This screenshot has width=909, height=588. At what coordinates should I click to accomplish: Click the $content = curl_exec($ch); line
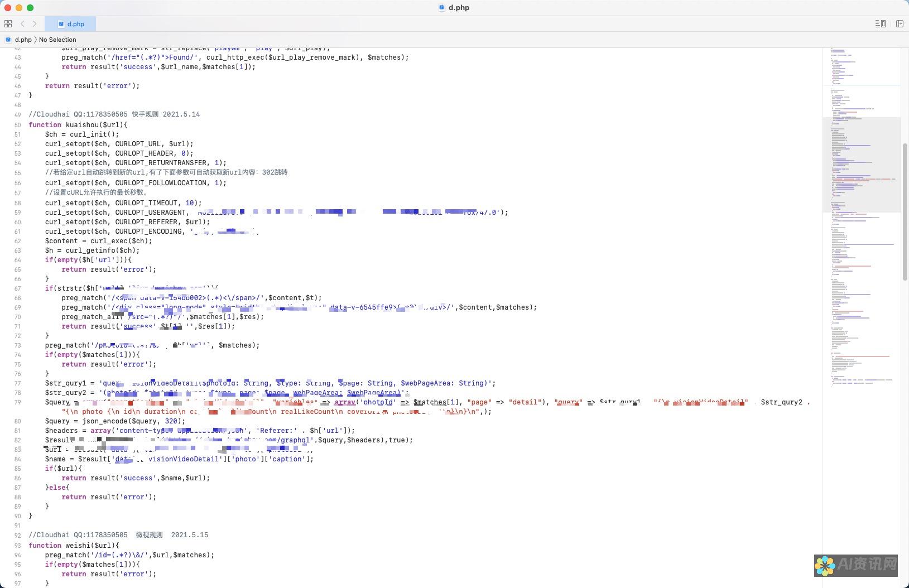pos(99,241)
